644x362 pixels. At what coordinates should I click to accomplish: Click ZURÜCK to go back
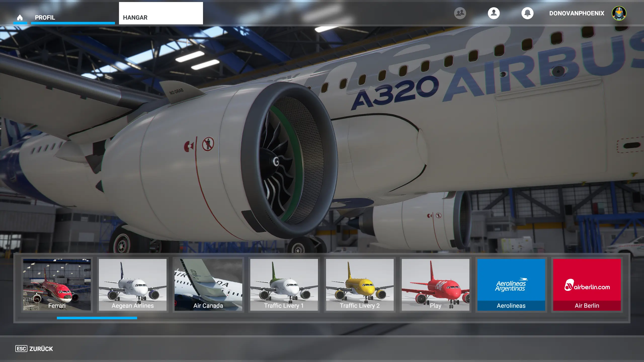(41, 349)
